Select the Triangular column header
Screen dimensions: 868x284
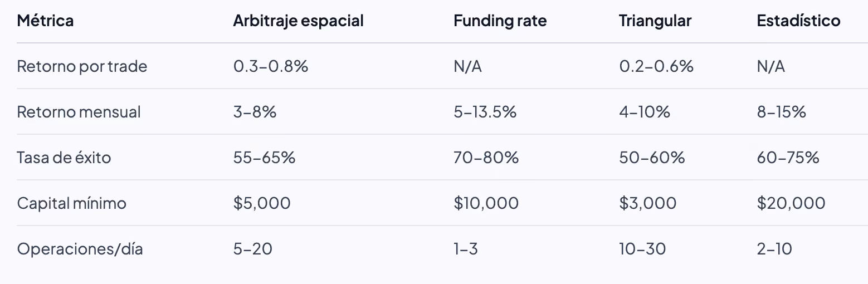655,21
